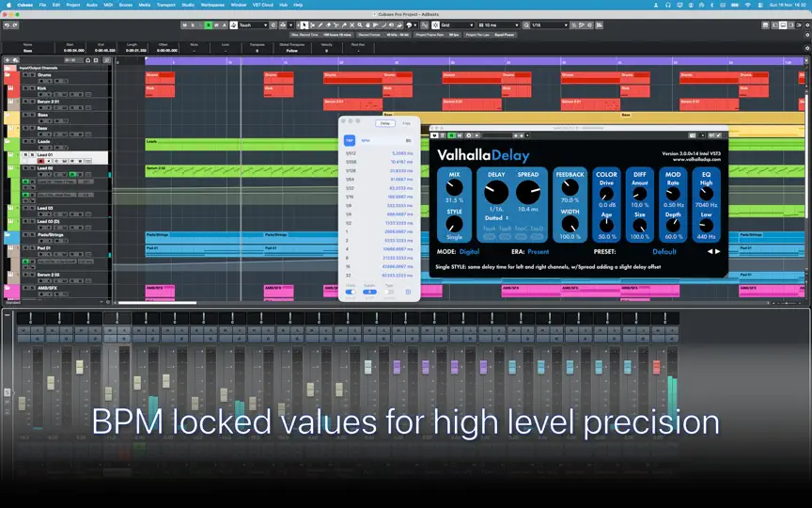Toggle the Notes switch in delay calculator
This screenshot has width=812, height=508.
pyautogui.click(x=351, y=292)
